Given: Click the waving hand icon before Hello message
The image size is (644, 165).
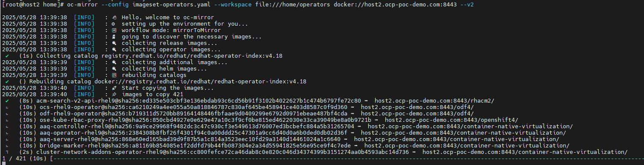Looking at the screenshot, I should [x=114, y=17].
